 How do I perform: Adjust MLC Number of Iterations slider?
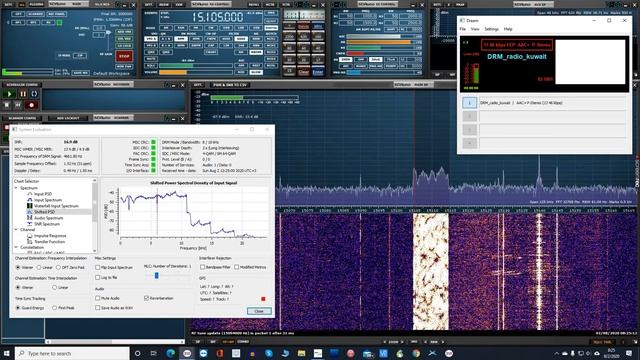pos(156,276)
